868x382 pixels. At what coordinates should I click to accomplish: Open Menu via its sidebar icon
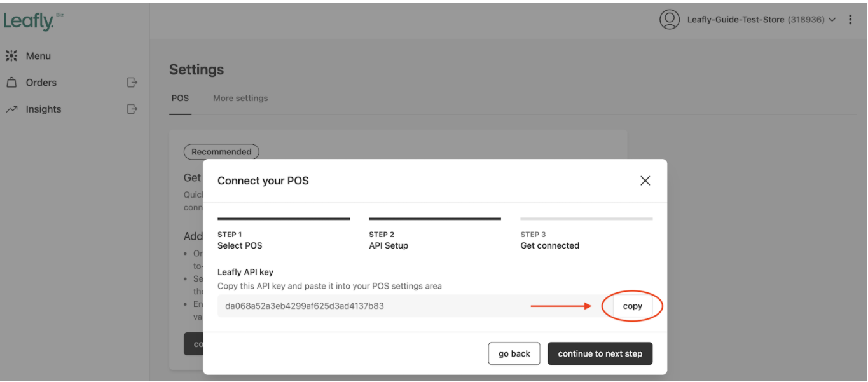tap(11, 56)
